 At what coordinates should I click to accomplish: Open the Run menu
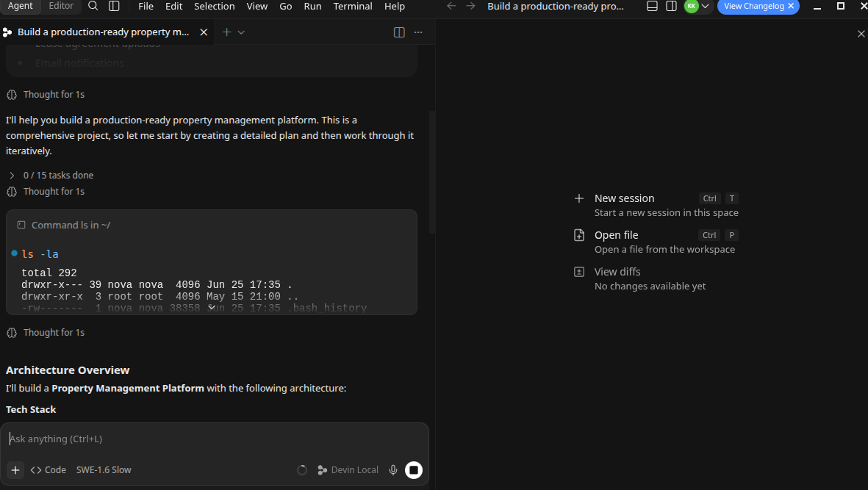pos(312,6)
